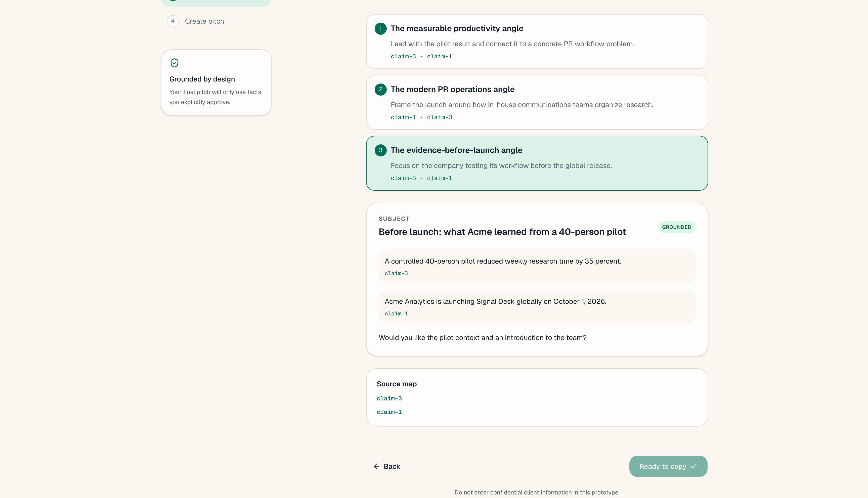Click 'Would you like the pilot context' closing line
This screenshot has height=498, width=868.
[x=482, y=338]
